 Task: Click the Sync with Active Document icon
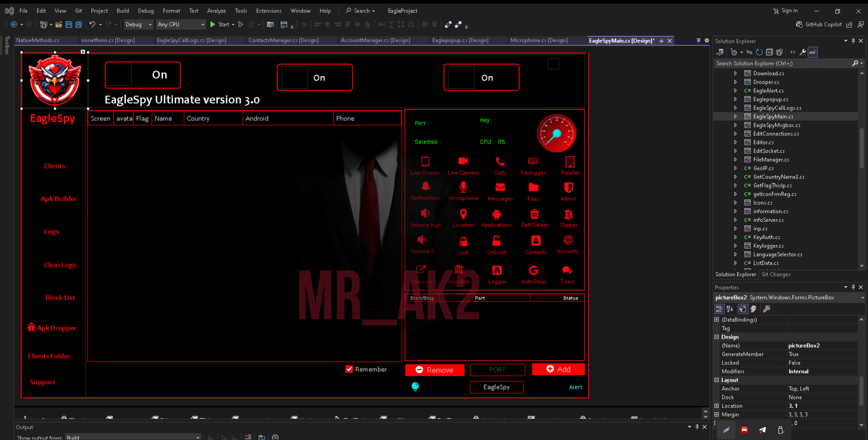(749, 52)
